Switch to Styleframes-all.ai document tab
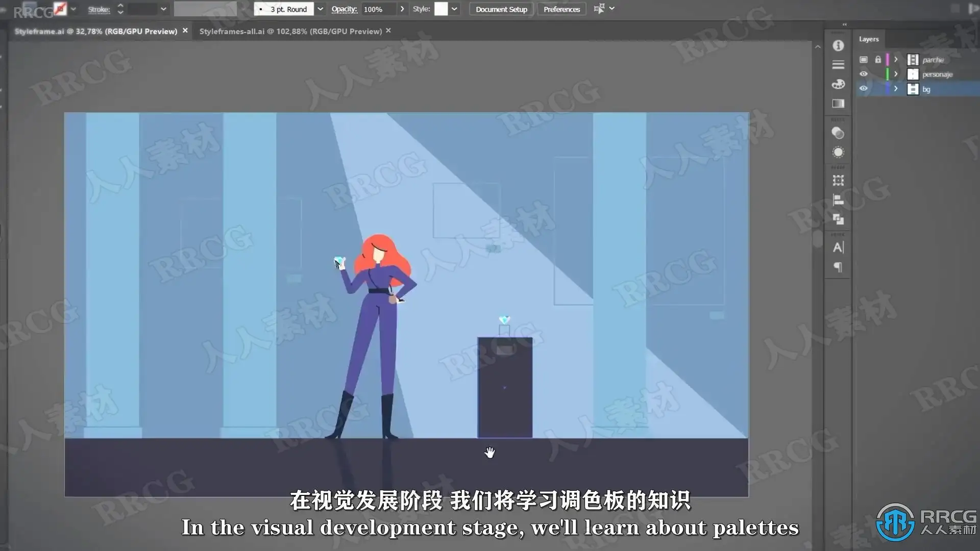 point(290,31)
